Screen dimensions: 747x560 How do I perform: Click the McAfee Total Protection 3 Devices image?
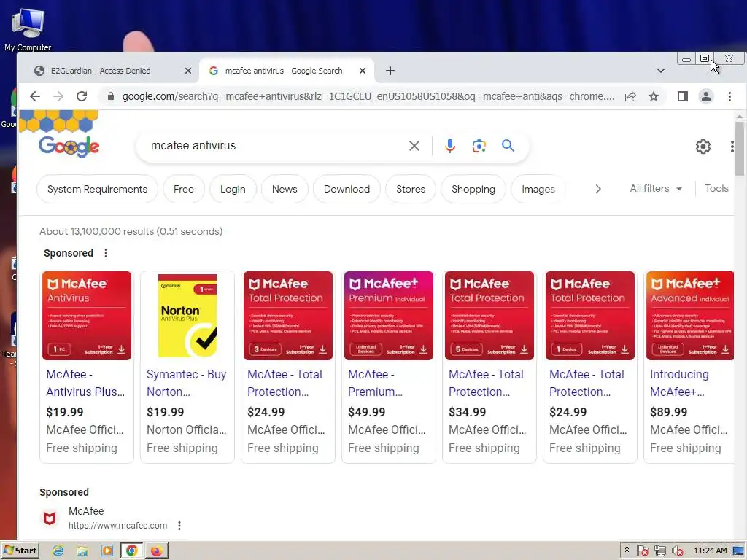(x=288, y=316)
